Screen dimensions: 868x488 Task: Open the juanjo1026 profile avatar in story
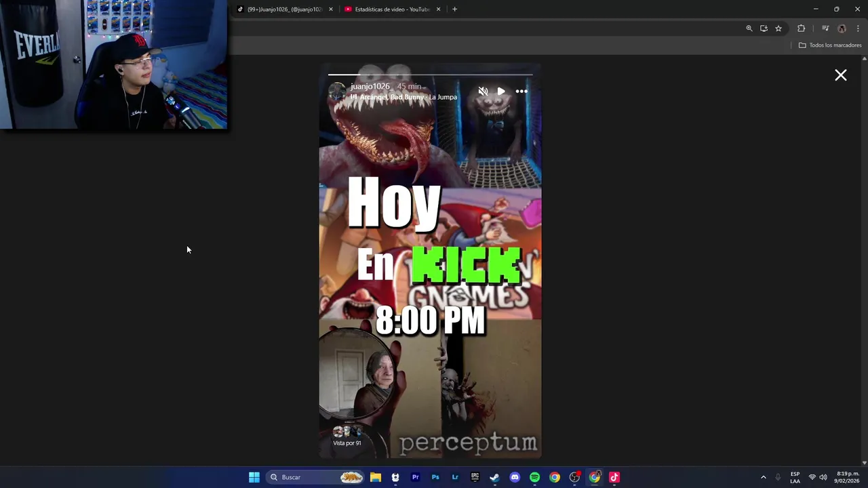click(x=337, y=91)
